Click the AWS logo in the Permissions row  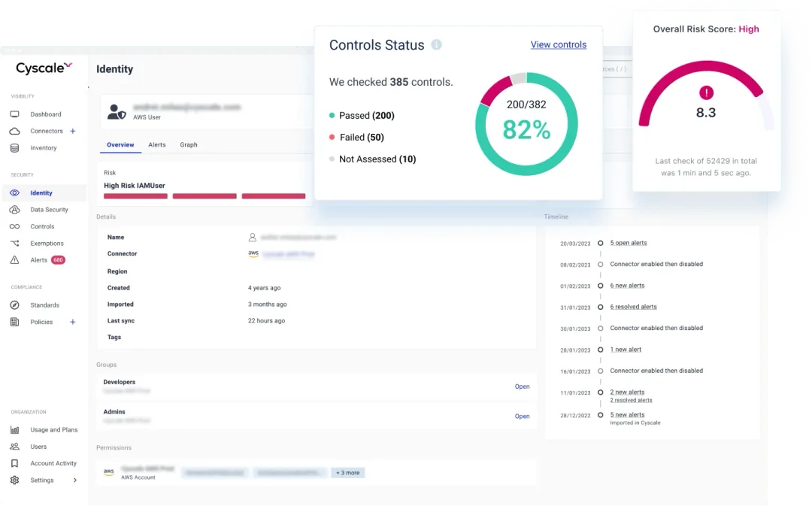(108, 472)
